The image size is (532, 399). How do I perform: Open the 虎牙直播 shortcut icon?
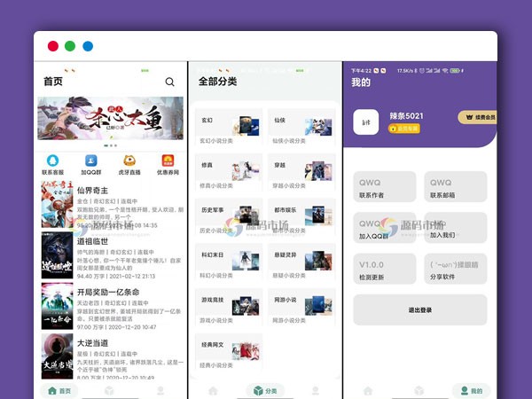point(129,160)
